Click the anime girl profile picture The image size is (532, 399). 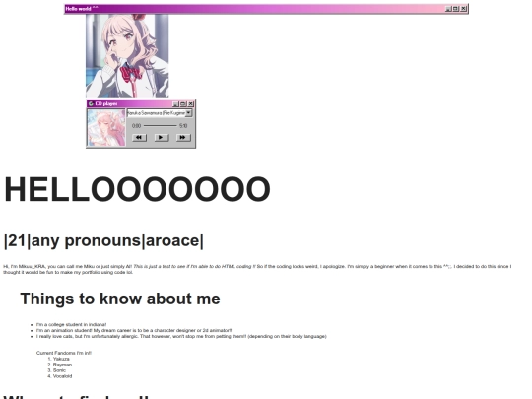click(127, 56)
